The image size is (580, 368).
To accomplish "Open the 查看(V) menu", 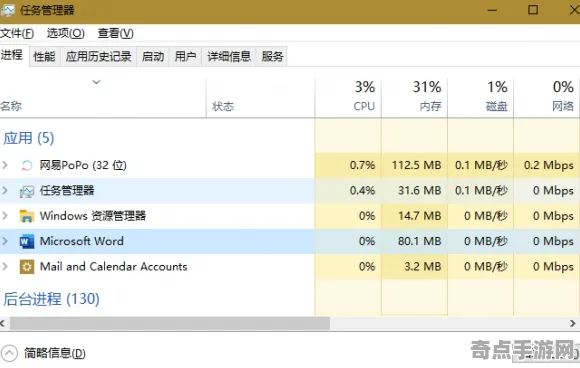I will [115, 34].
